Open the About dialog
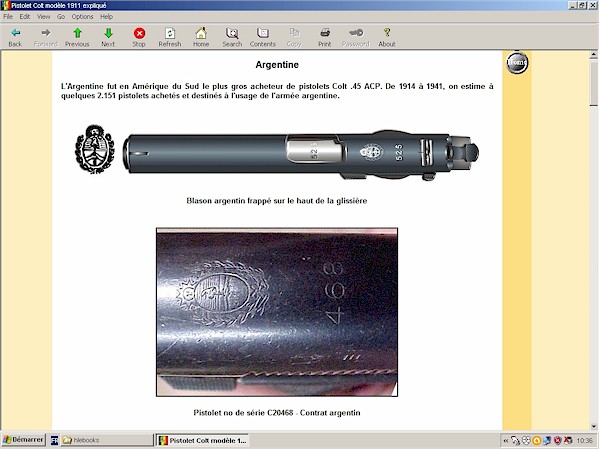 pos(387,37)
